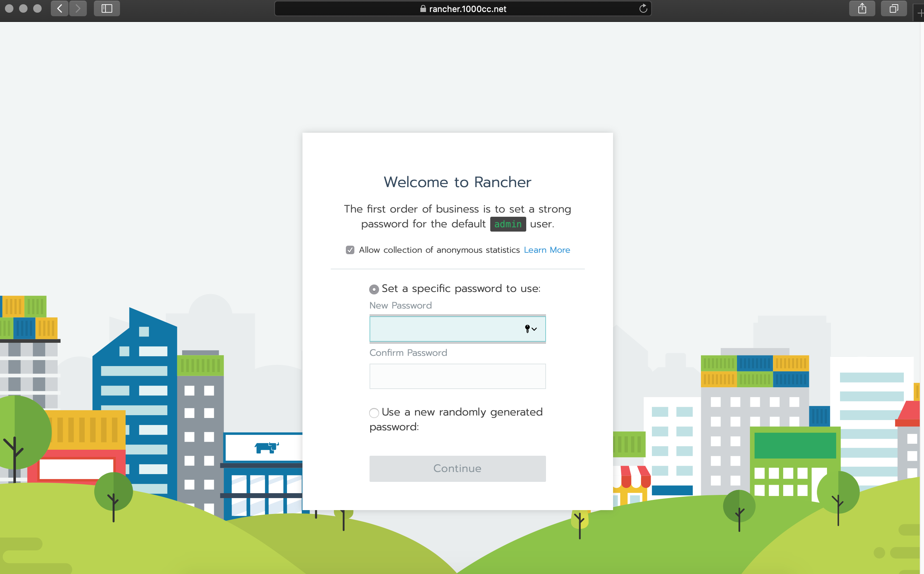Click the lock icon in address bar
This screenshot has height=574, width=924.
click(423, 8)
